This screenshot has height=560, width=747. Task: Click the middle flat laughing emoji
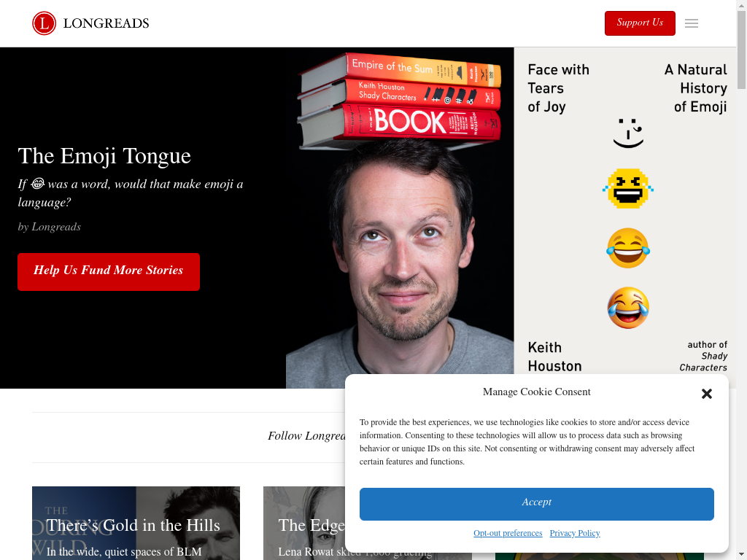[x=628, y=248]
